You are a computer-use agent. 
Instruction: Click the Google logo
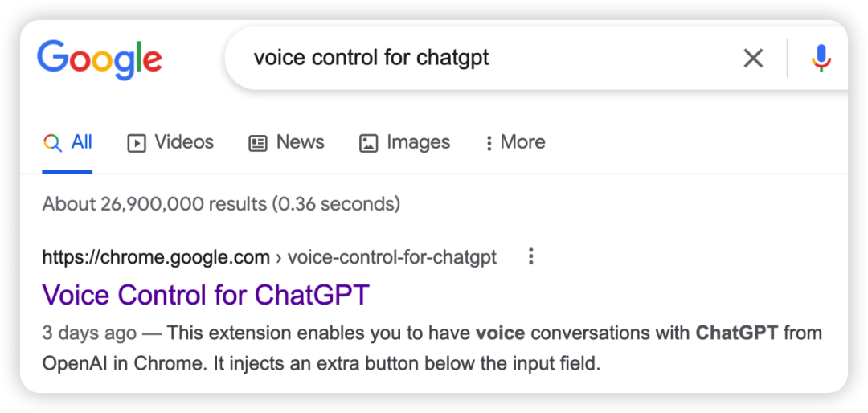[100, 60]
